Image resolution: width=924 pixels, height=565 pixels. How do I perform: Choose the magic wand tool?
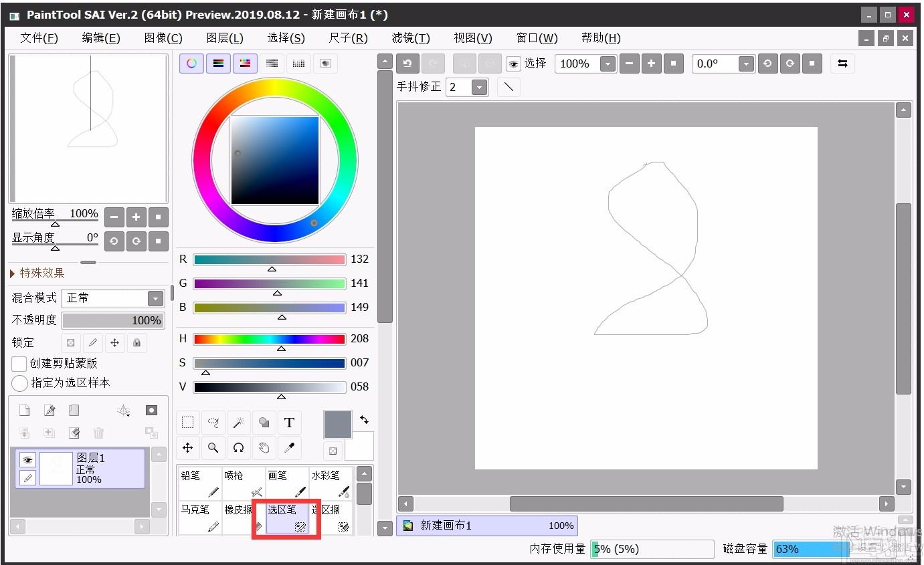(238, 423)
